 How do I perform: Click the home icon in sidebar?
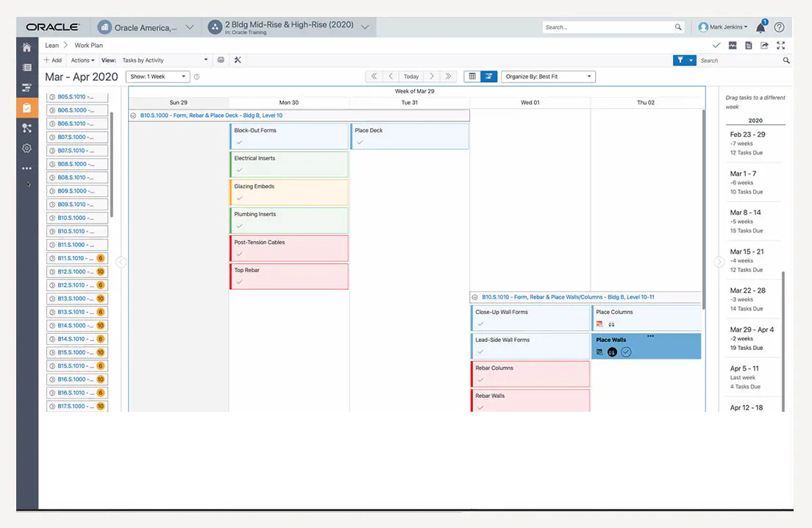[x=27, y=47]
